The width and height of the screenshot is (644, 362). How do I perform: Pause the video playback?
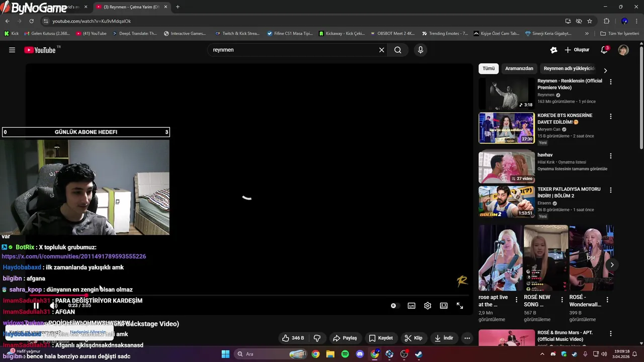pos(36,306)
